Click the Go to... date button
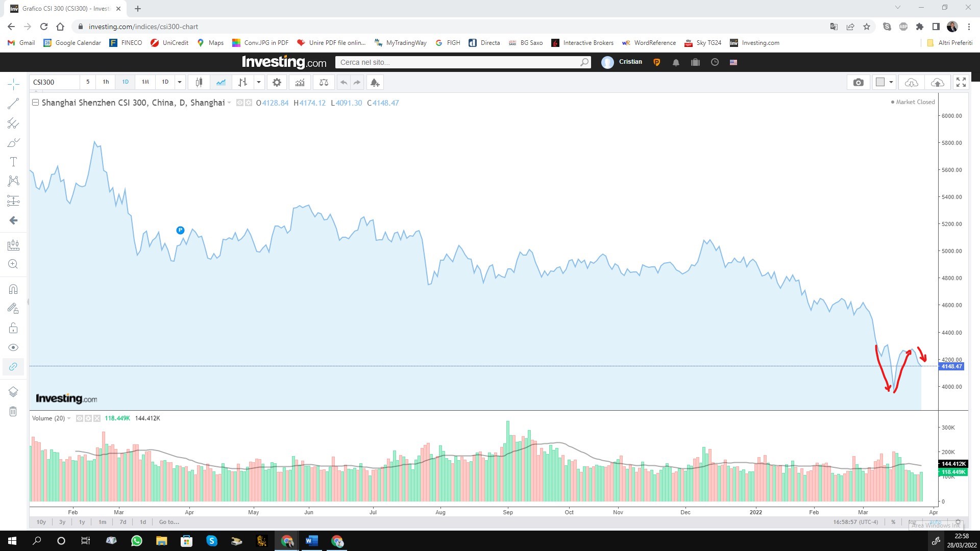The image size is (980, 551). [x=169, y=522]
